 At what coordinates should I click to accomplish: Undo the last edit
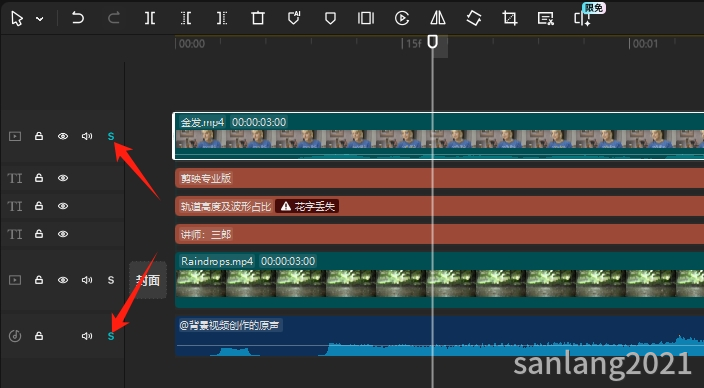click(x=78, y=18)
